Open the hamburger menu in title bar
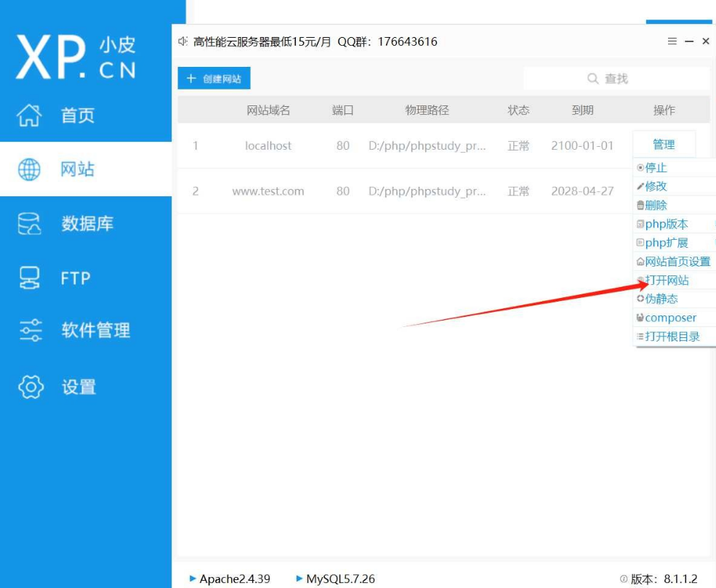 point(672,41)
